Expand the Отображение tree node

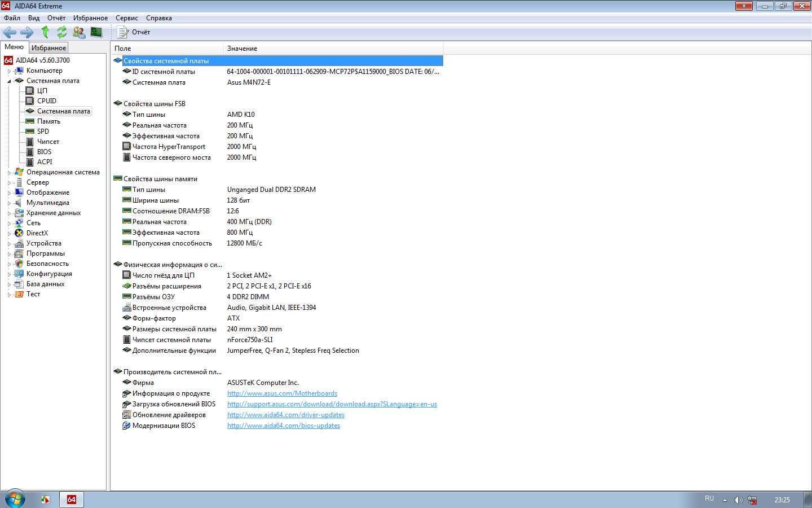click(x=9, y=193)
